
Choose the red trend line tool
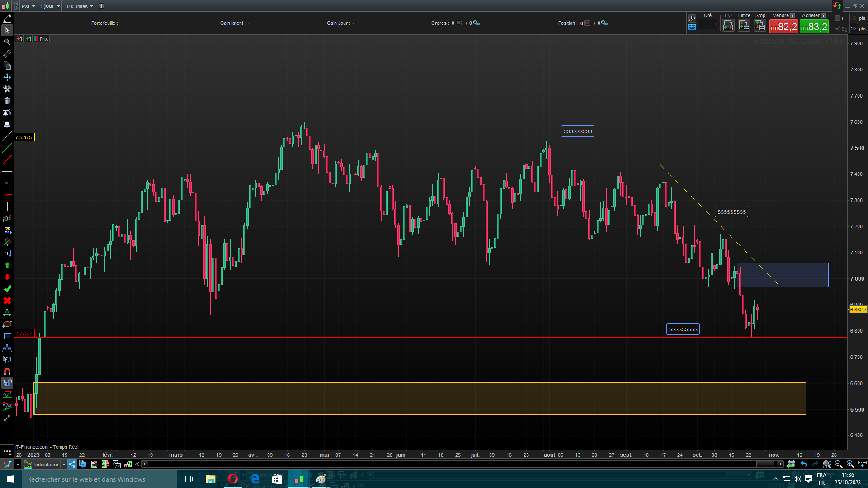tap(7, 160)
